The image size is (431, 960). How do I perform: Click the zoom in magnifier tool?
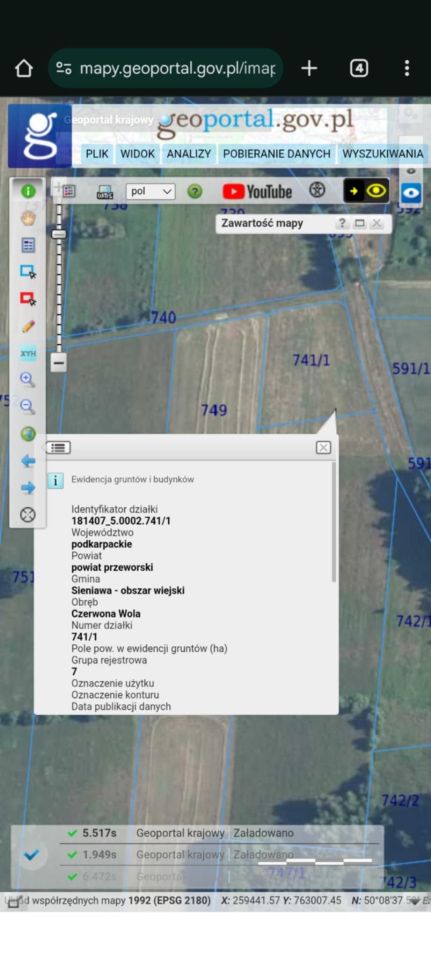pos(28,380)
